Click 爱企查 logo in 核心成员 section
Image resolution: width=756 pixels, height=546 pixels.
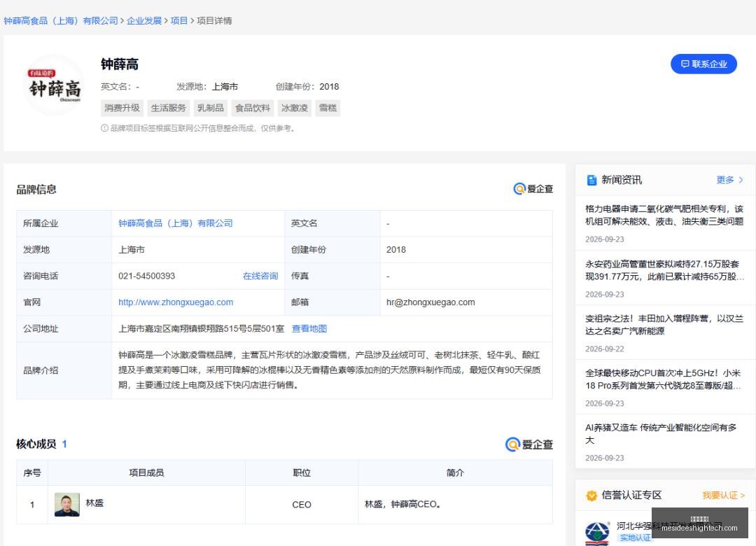(x=529, y=444)
